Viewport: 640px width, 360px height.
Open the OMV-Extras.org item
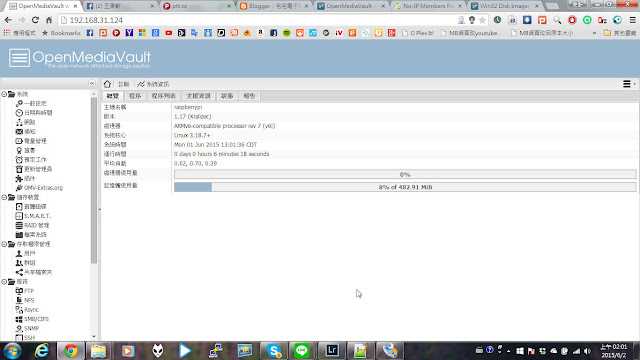39,188
